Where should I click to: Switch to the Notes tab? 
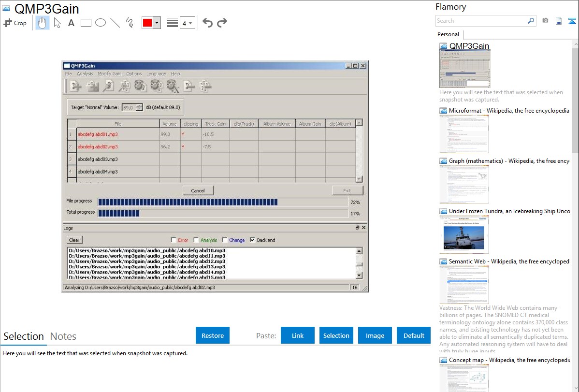point(63,336)
